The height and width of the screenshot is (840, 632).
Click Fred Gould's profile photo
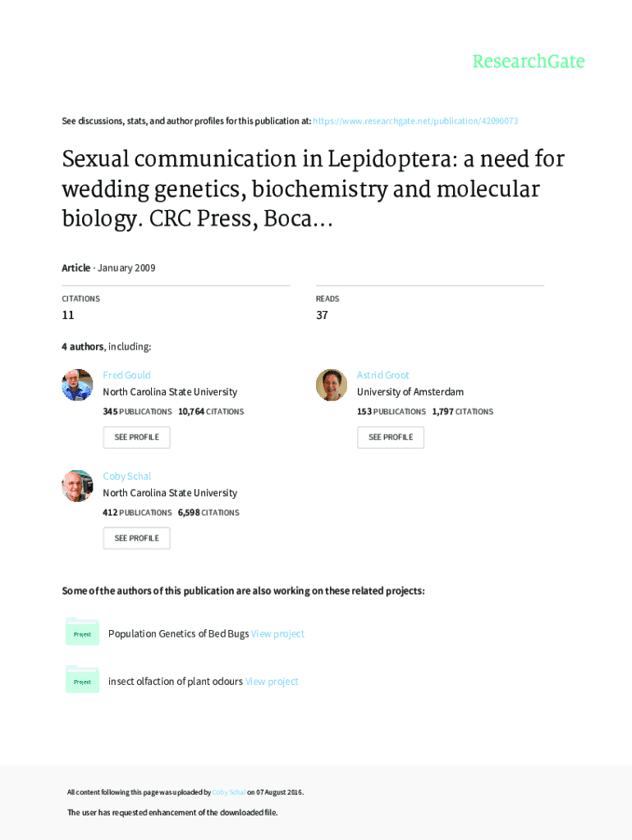pos(77,385)
